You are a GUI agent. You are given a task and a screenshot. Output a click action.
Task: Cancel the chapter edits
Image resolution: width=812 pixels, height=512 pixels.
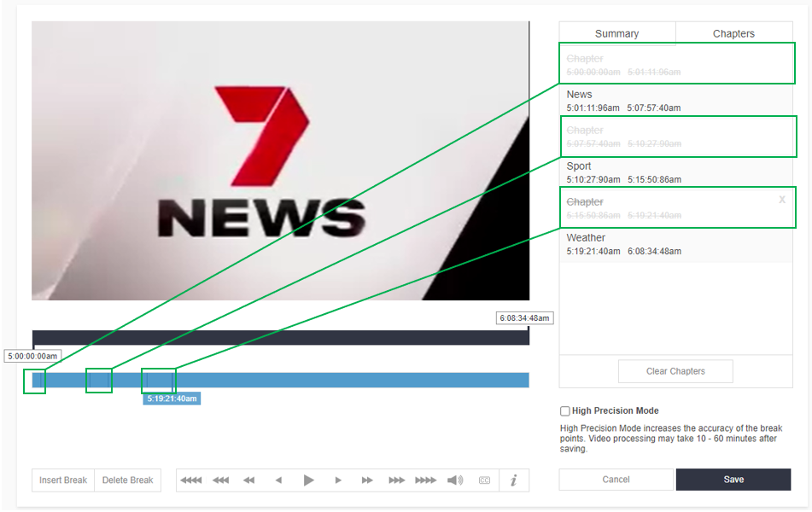[616, 480]
